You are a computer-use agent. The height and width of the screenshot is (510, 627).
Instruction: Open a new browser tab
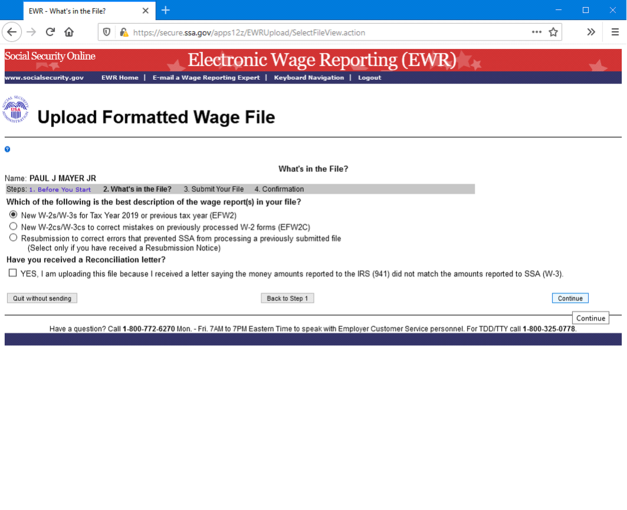166,10
